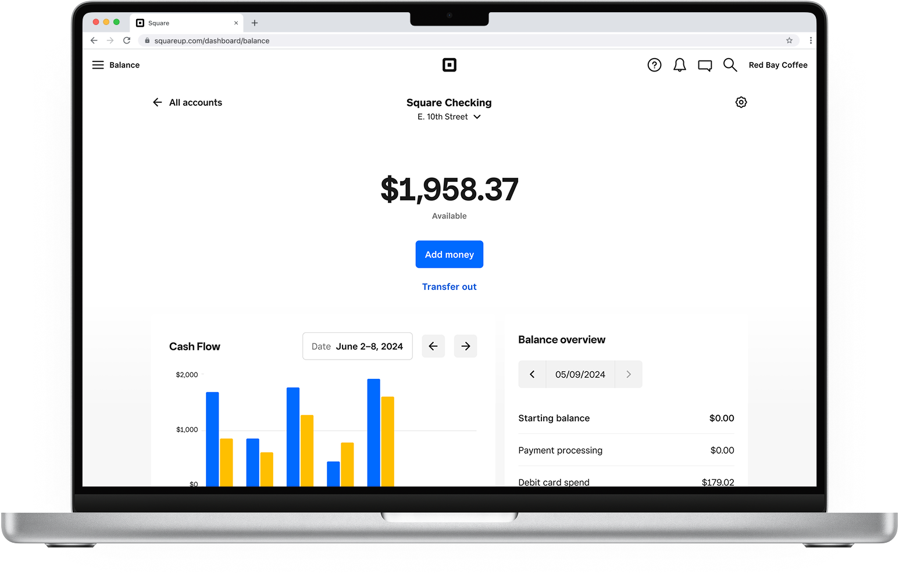Screen dimensions: 899x588
Task: Open the navigation hamburger menu
Action: coord(98,64)
